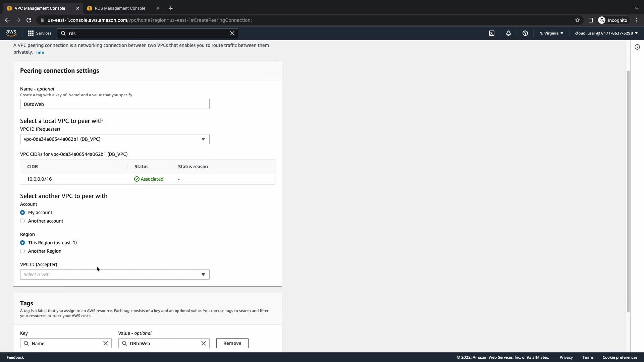The image size is (644, 362).
Task: Open the AWS support help icon
Action: coord(525,33)
